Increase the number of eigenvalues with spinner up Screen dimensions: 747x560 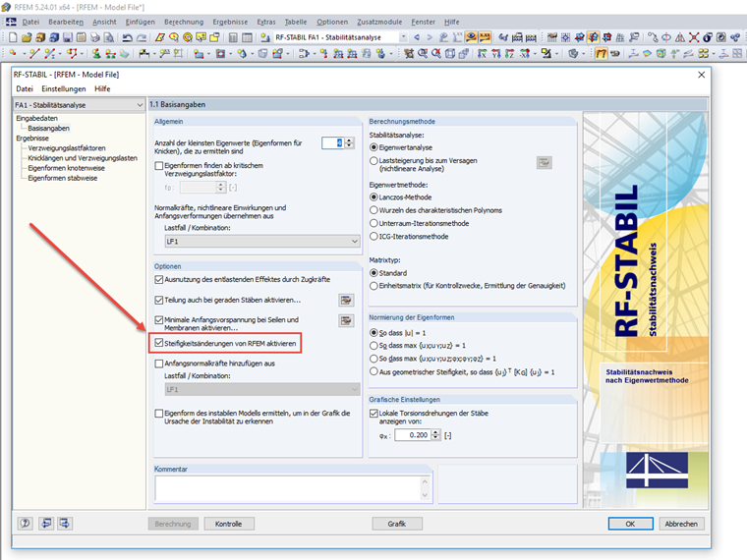click(x=349, y=140)
